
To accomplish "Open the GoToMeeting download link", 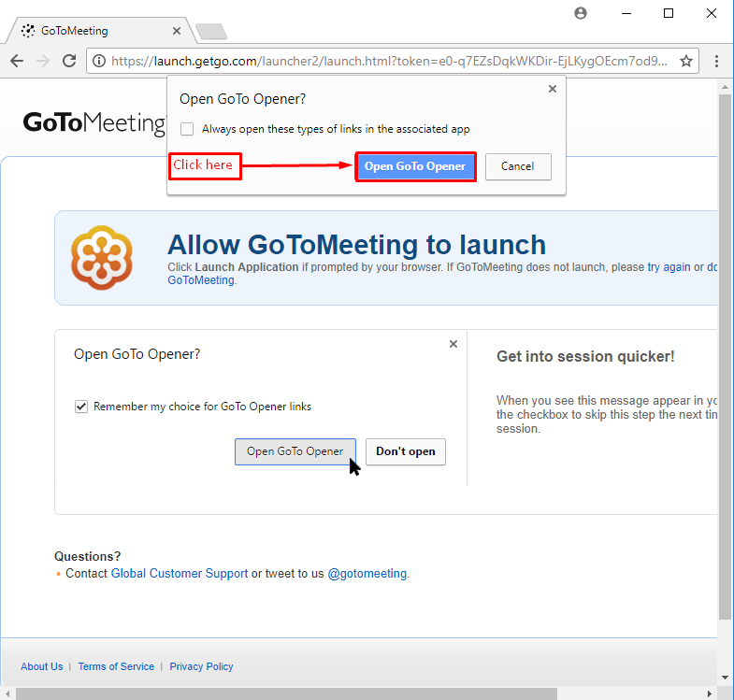I will click(x=201, y=280).
